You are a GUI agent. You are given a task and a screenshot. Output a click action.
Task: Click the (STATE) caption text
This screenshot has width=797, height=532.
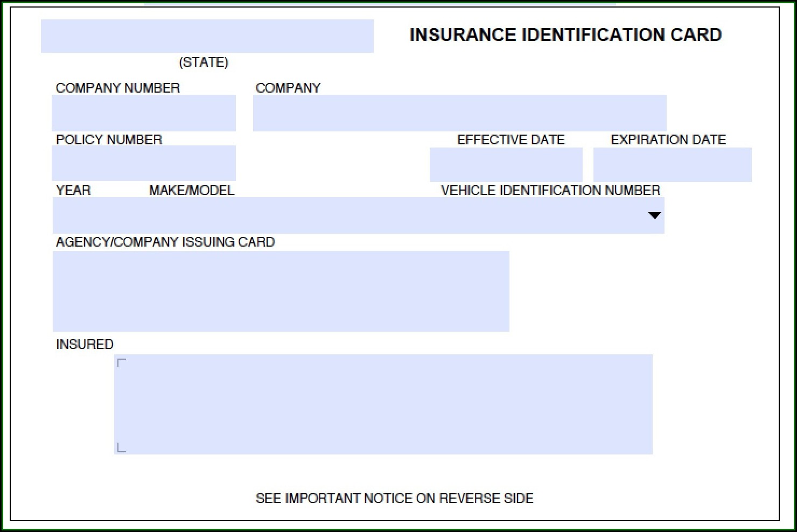(204, 62)
